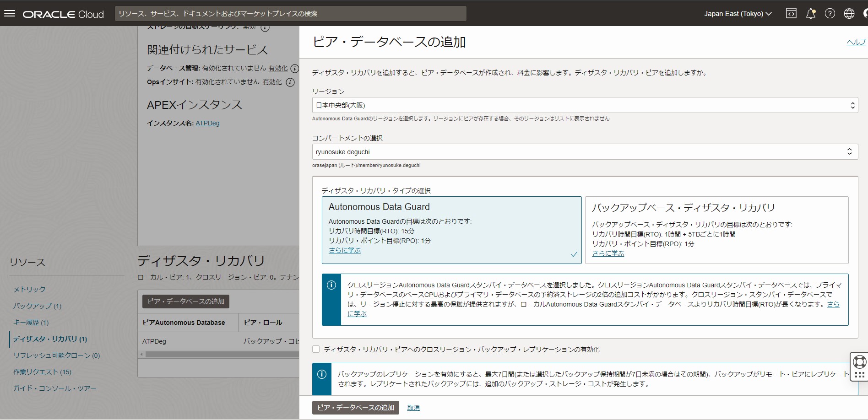This screenshot has height=420, width=868.
Task: Click the peer table horizontal scrollbar
Action: (220, 355)
